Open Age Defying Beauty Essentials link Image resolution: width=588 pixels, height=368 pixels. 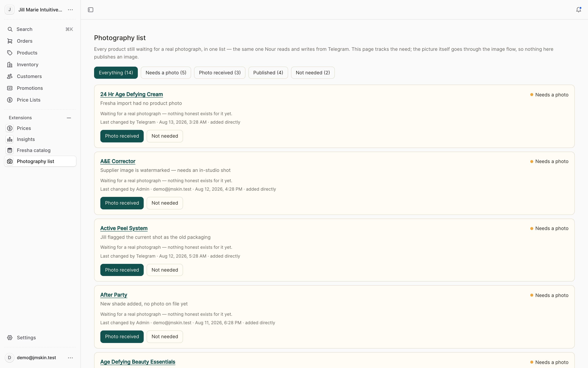[x=138, y=362]
